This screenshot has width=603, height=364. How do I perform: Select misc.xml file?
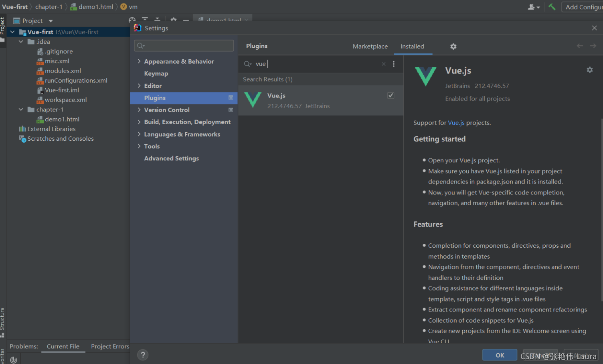(53, 61)
